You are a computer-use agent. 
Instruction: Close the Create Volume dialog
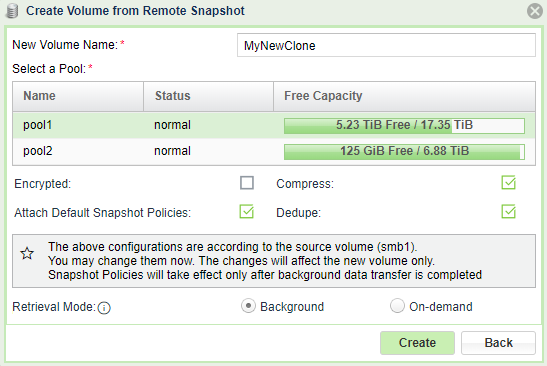pyautogui.click(x=534, y=11)
